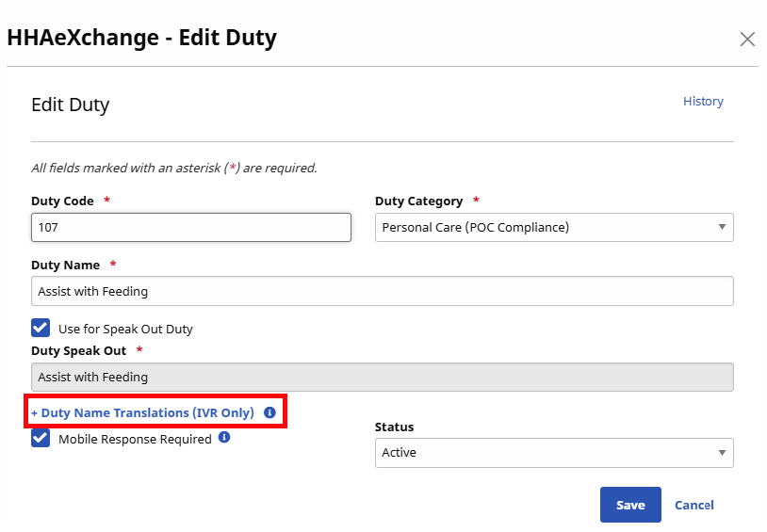Click the 'Edit Duty' section heading
The image size is (767, 532).
pyautogui.click(x=71, y=105)
